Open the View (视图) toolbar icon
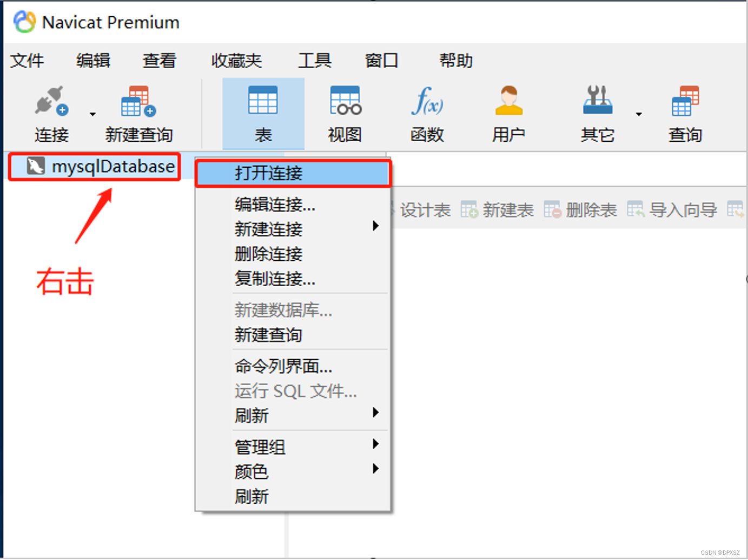Image resolution: width=748 pixels, height=560 pixels. tap(345, 101)
